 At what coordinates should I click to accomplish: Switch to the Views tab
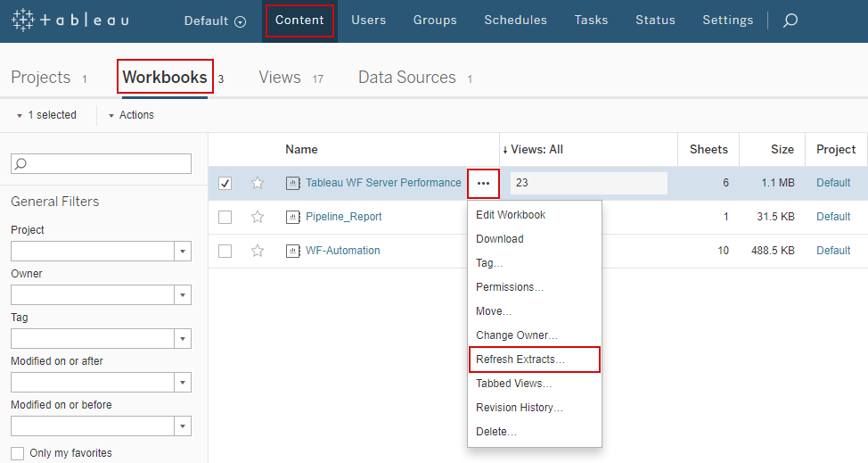coord(280,78)
